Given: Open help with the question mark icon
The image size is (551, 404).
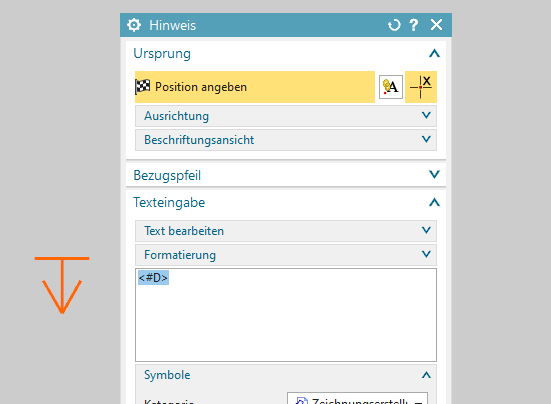Looking at the screenshot, I should pyautogui.click(x=414, y=25).
